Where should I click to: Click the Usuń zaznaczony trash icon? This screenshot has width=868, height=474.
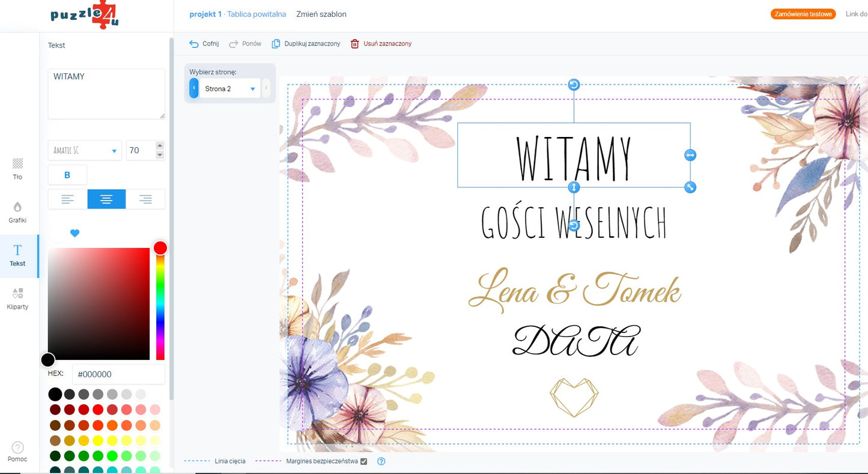coord(355,44)
